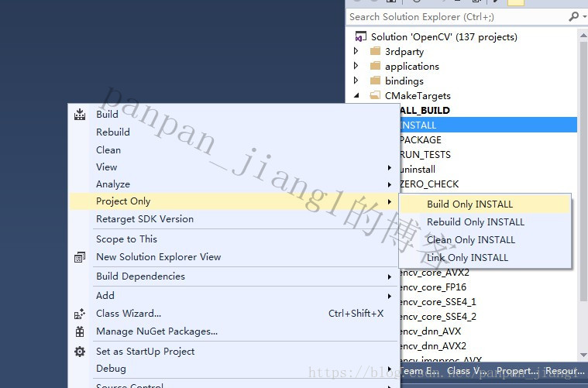Screen dimensions: 588x388
Task: Collapse the CMakeTargets folder
Action: click(x=356, y=95)
